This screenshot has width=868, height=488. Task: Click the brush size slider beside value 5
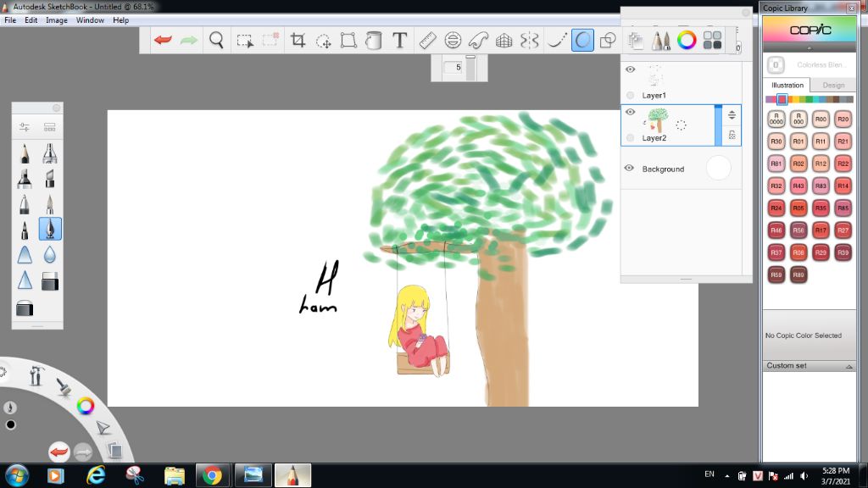470,68
